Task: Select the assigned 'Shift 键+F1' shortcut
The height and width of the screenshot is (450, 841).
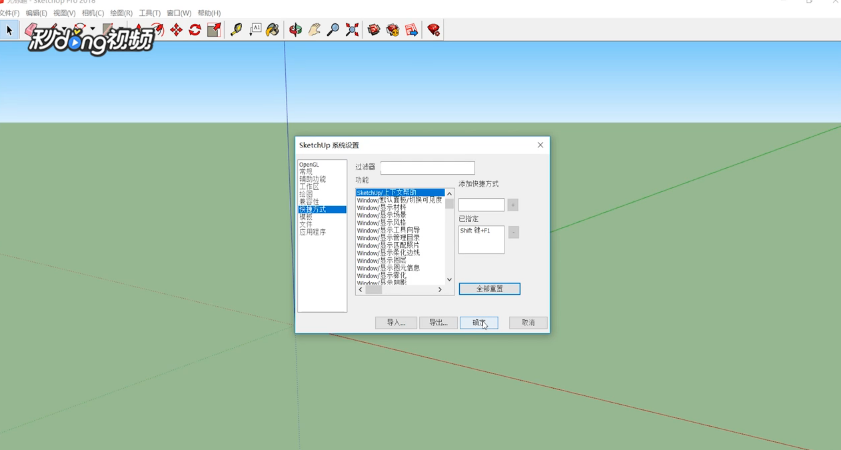Action: point(475,231)
